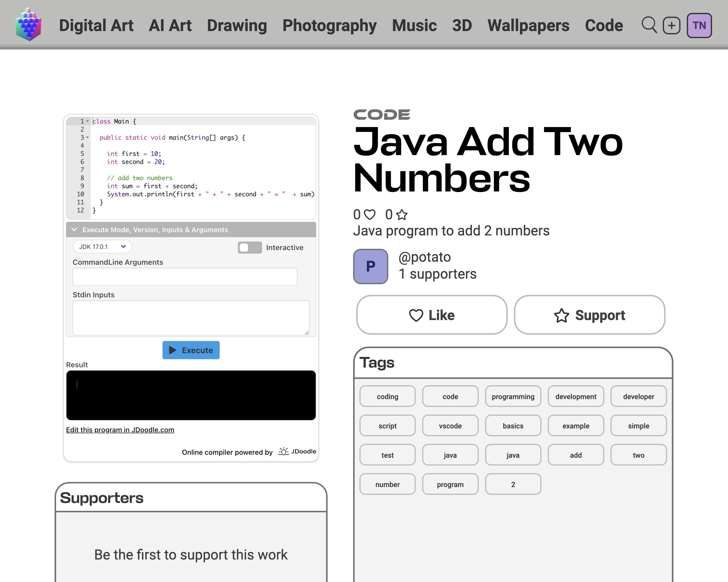Click comment "// add two numbers"
Screen dimensions: 728x582
[140, 178]
